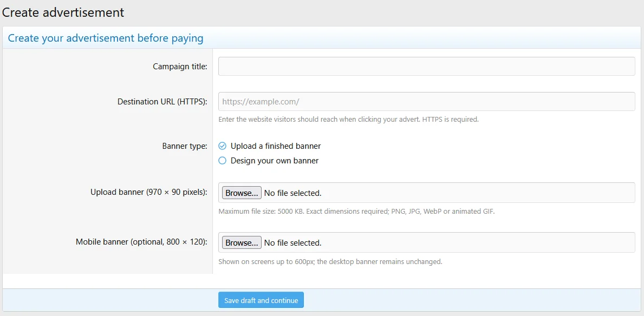Screen dimensions: 644x316
Task: Click the "Destination URL (HTTPS):" label
Action: tap(162, 101)
